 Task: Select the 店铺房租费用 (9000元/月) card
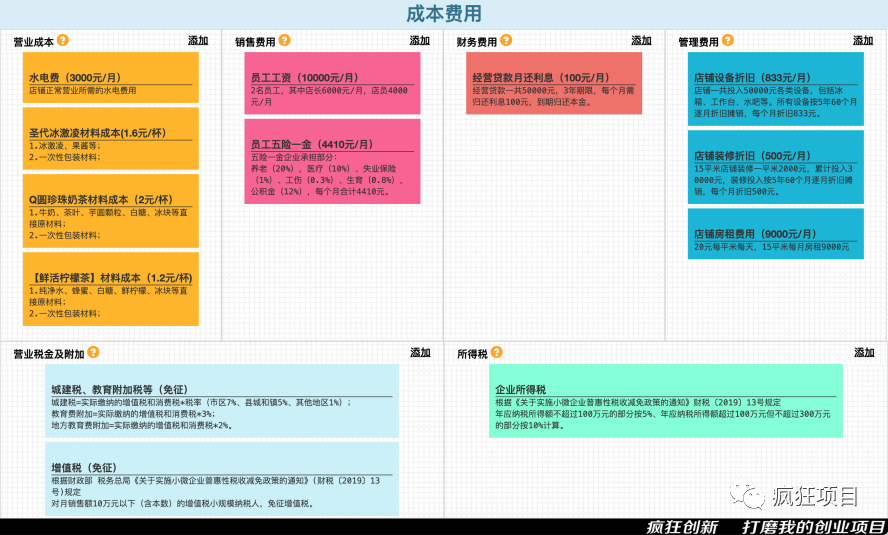775,234
